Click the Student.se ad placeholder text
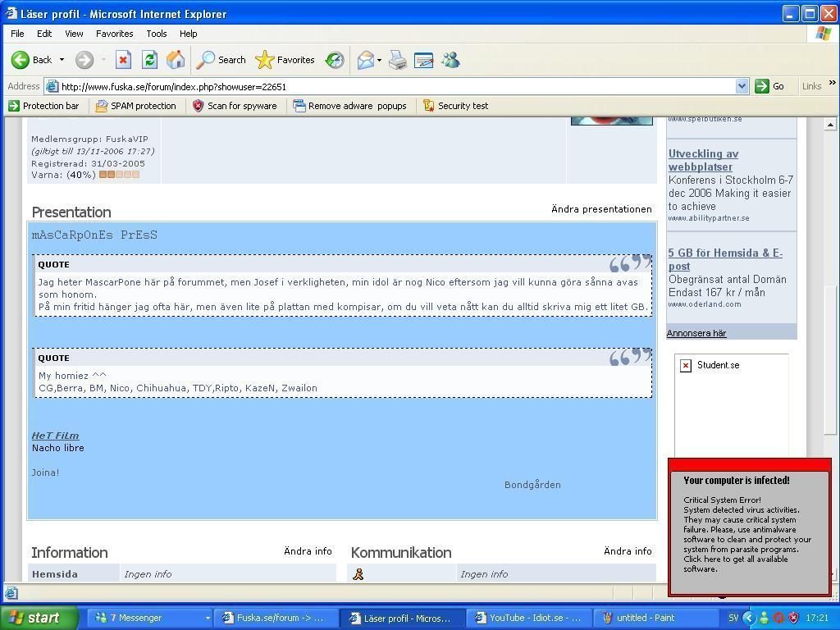Image resolution: width=840 pixels, height=630 pixels. click(719, 365)
